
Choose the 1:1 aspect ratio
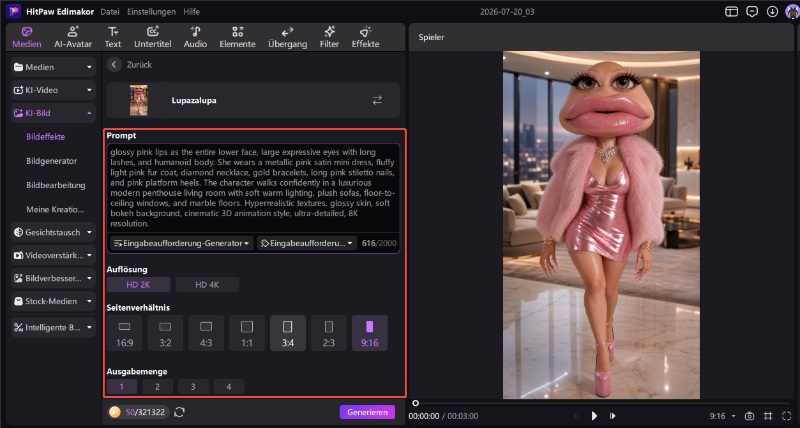point(247,333)
